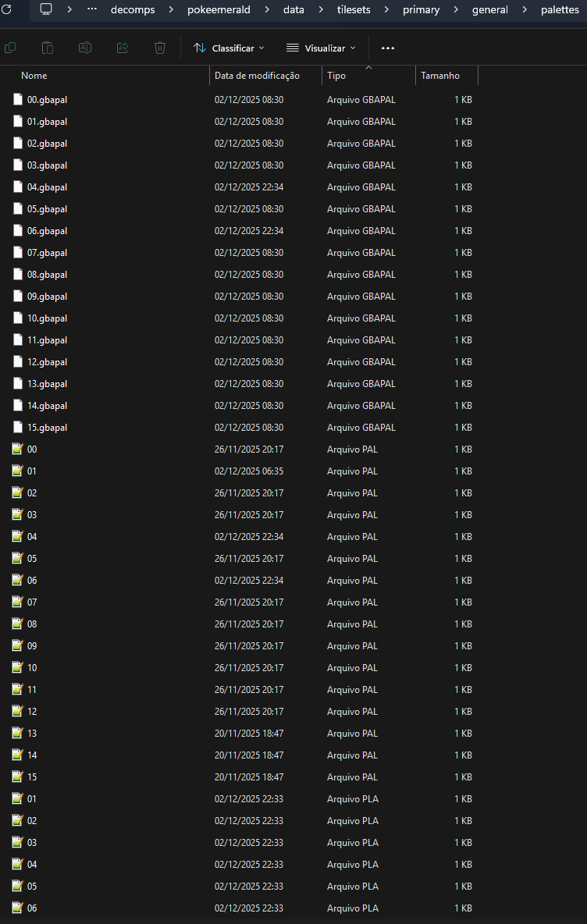Click the Paste clipboard icon in the toolbar
Screen dimensions: 587x924
[x=48, y=48]
